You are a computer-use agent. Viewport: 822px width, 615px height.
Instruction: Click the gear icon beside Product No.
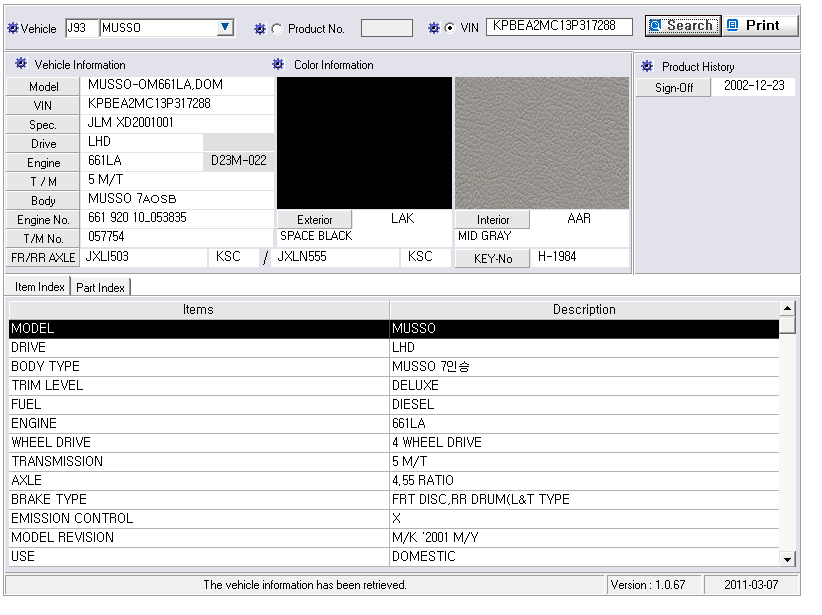tap(260, 28)
